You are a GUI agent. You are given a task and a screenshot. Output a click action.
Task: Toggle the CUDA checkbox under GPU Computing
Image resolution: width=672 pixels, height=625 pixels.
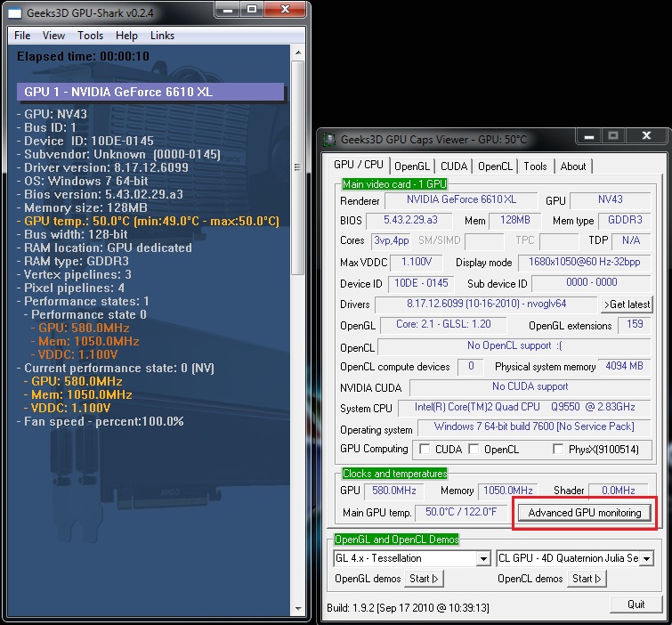point(425,449)
